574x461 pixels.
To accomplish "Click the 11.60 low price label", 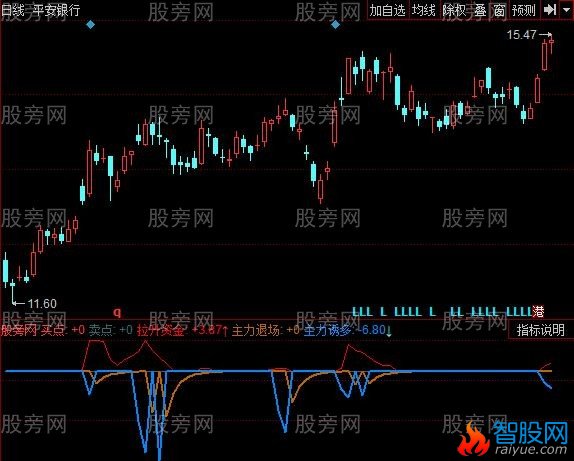I will [x=42, y=304].
